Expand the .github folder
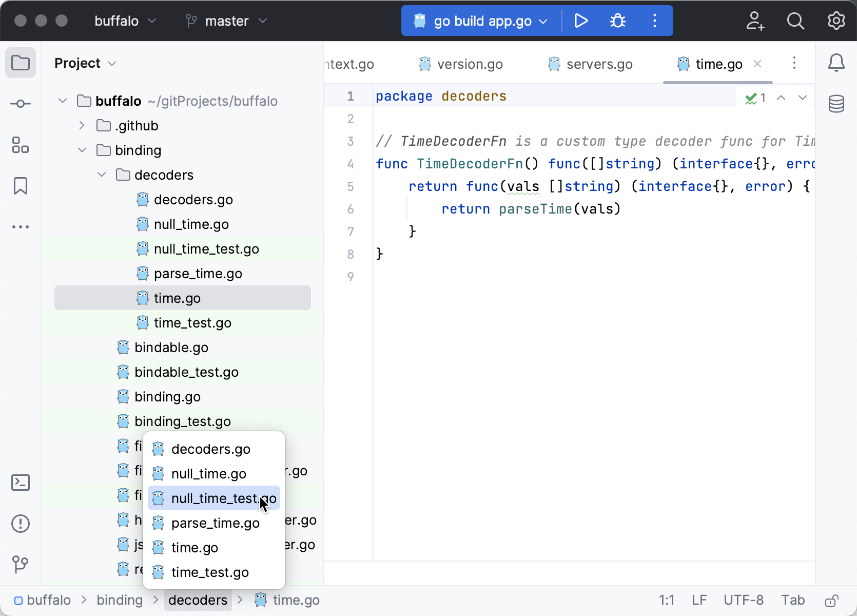 (x=82, y=125)
